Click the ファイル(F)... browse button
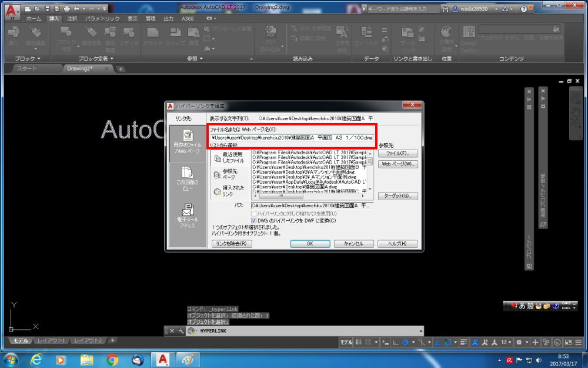The image size is (588, 368). pyautogui.click(x=397, y=153)
